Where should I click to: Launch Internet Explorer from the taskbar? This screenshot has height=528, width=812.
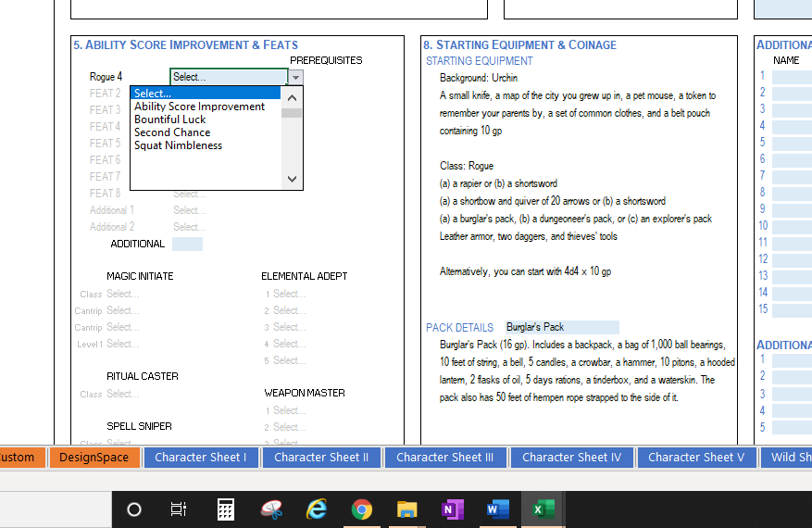317,509
